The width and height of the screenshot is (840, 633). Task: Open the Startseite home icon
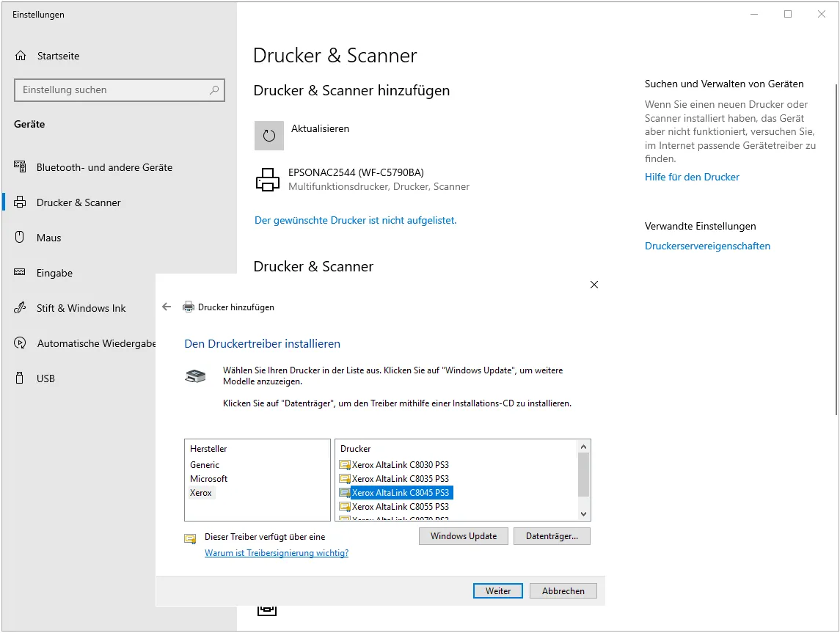(21, 56)
